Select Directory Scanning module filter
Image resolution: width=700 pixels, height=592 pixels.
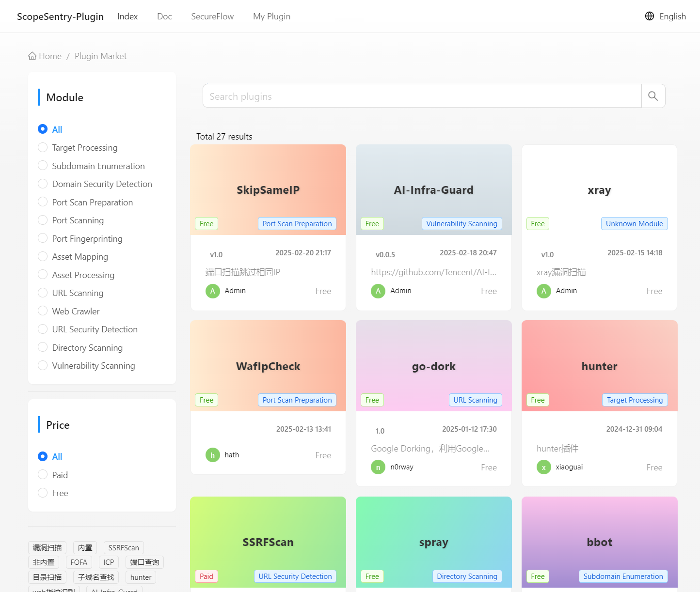[80, 347]
